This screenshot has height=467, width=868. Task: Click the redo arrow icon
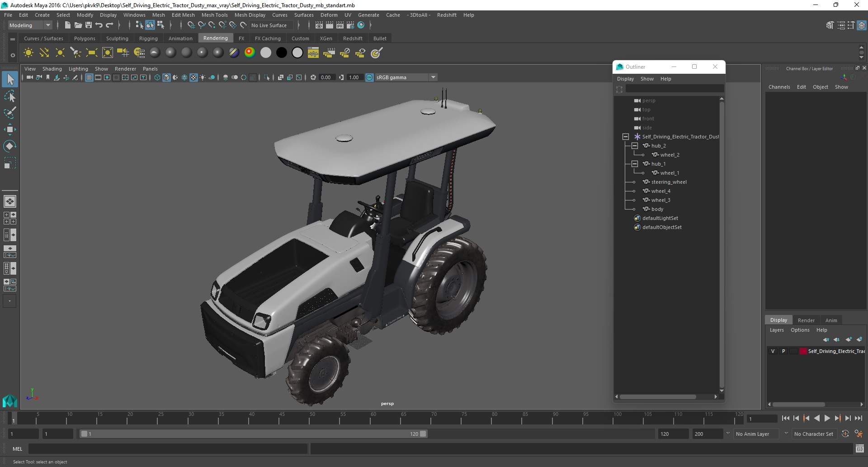(109, 25)
